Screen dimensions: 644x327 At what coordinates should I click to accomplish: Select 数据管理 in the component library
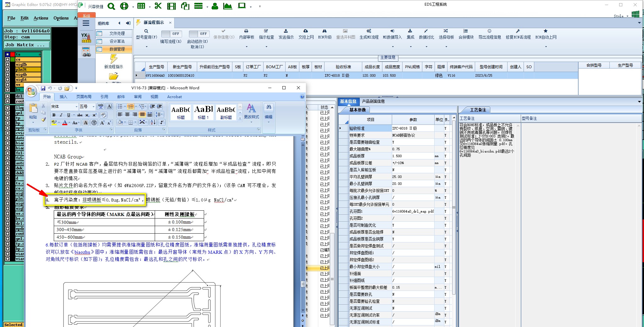tap(117, 49)
